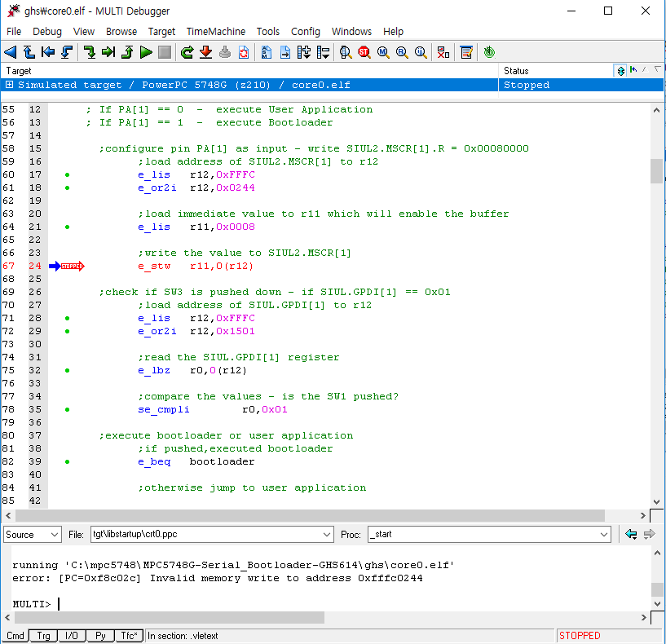
Task: Click the gray flash/program stamp icon
Action: click(225, 52)
